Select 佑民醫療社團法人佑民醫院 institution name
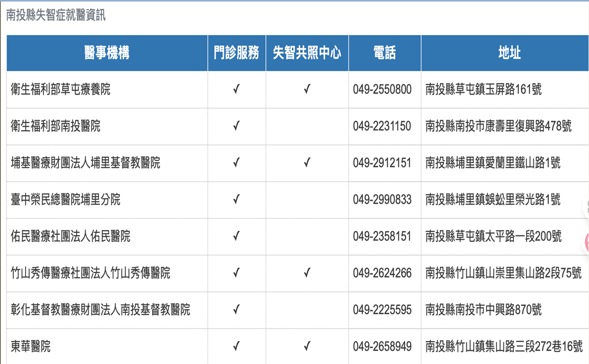 coord(70,236)
